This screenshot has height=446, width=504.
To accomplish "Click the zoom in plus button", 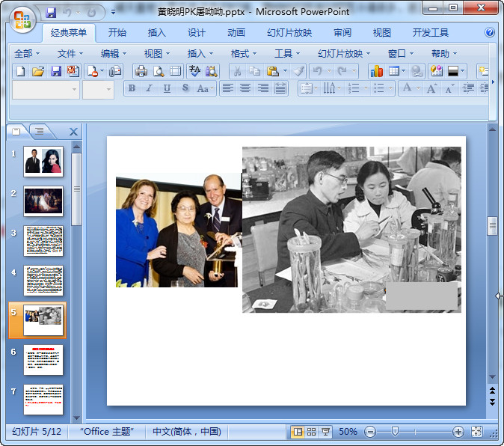I will tap(458, 432).
